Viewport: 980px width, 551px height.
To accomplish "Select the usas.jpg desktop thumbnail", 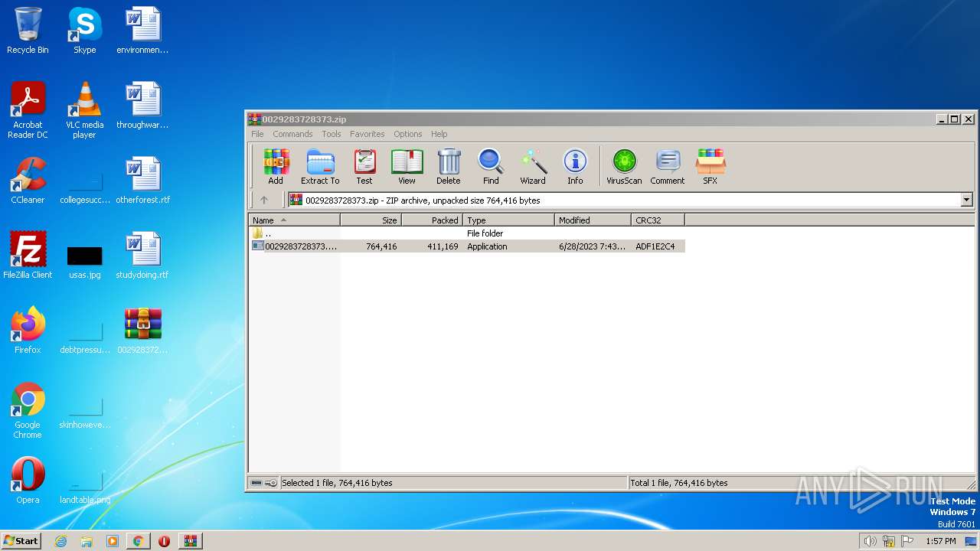I will [84, 262].
